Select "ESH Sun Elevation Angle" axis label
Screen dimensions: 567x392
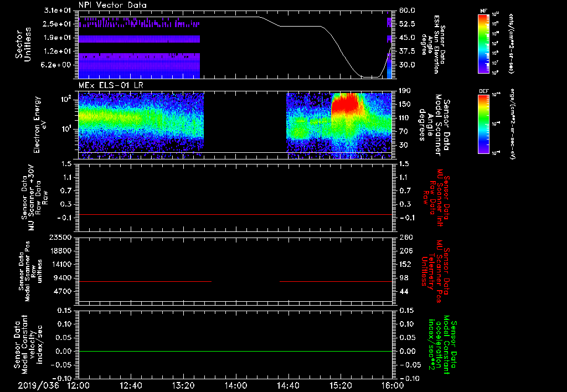tap(433, 44)
